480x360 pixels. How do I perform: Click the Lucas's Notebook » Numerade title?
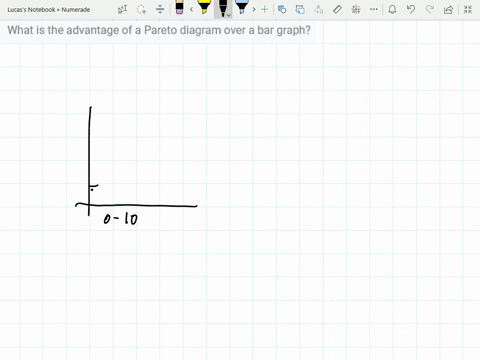pos(49,10)
